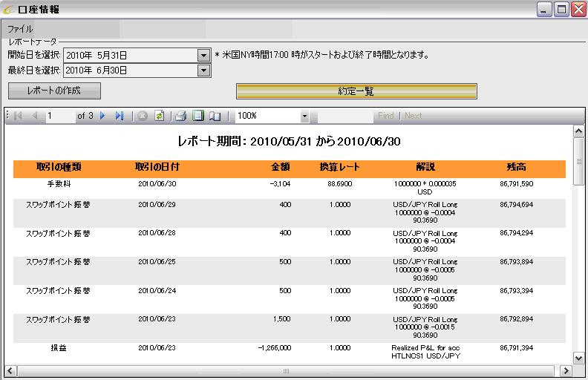Screen dimensions: 588x380
Task: Click the date 2010/06/29
Action: click(x=157, y=205)
